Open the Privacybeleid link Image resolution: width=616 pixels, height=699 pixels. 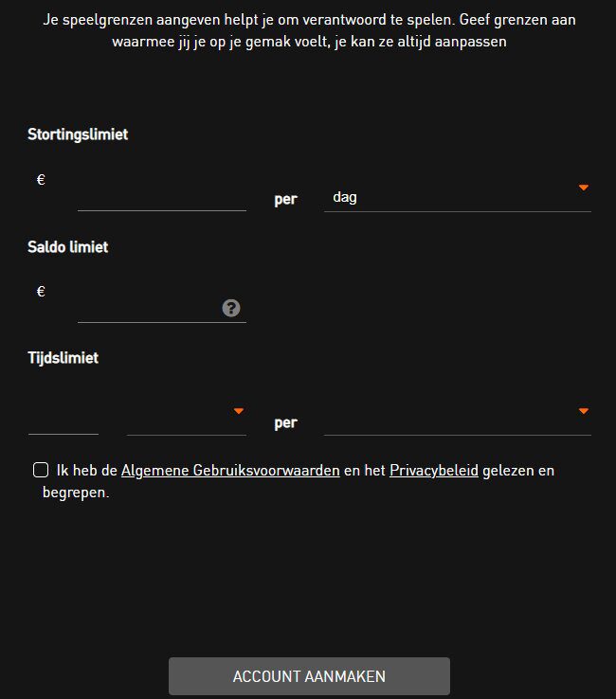coord(434,471)
